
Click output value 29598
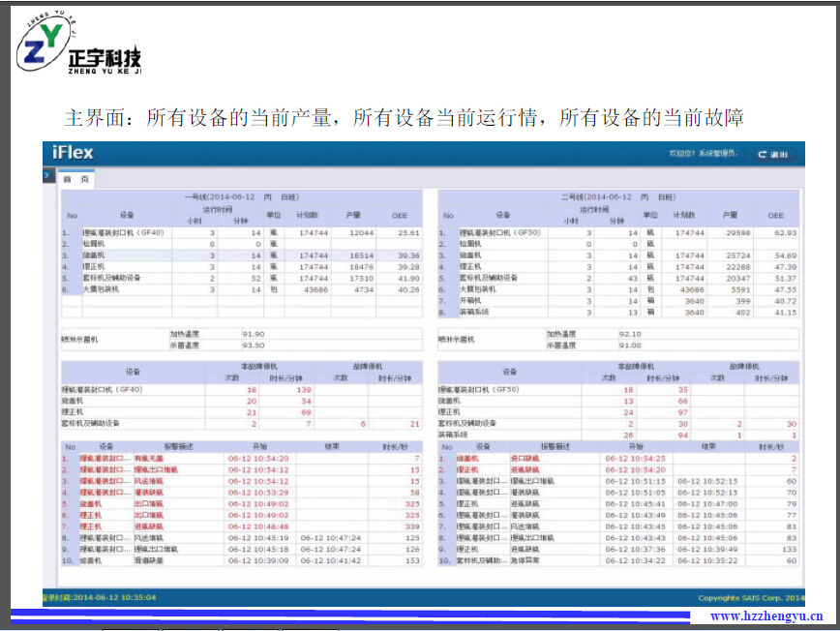click(x=738, y=232)
